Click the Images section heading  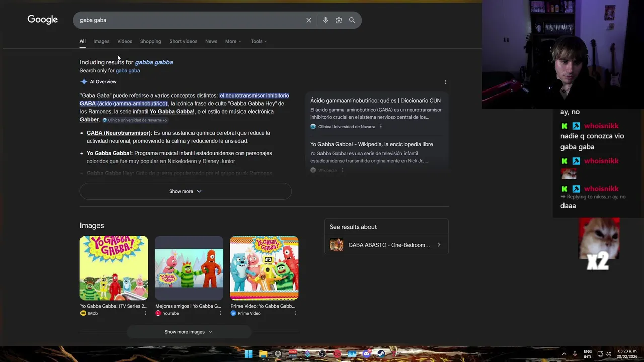point(92,226)
